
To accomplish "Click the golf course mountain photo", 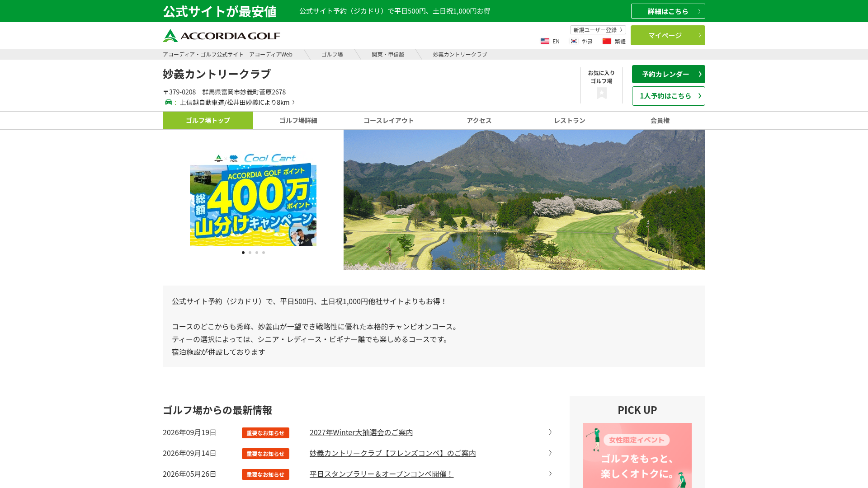I will pos(524,200).
